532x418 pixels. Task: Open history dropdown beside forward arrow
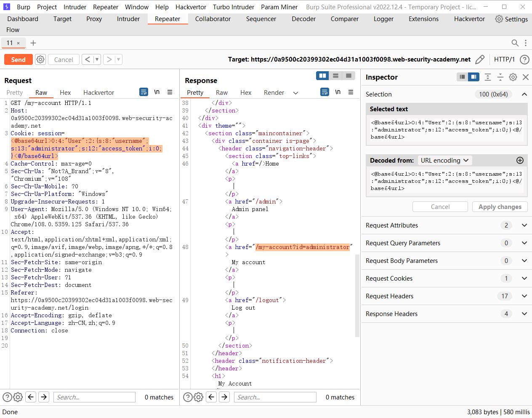(119, 59)
